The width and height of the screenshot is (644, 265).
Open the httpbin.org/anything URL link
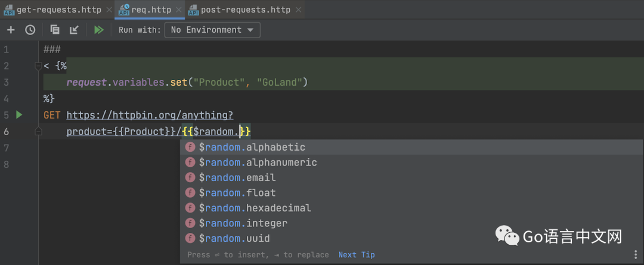click(149, 115)
